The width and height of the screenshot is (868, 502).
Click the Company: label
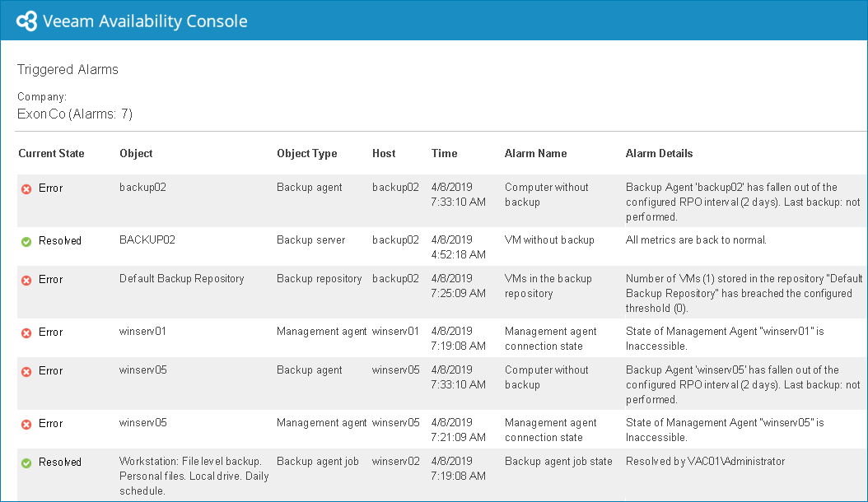[41, 96]
